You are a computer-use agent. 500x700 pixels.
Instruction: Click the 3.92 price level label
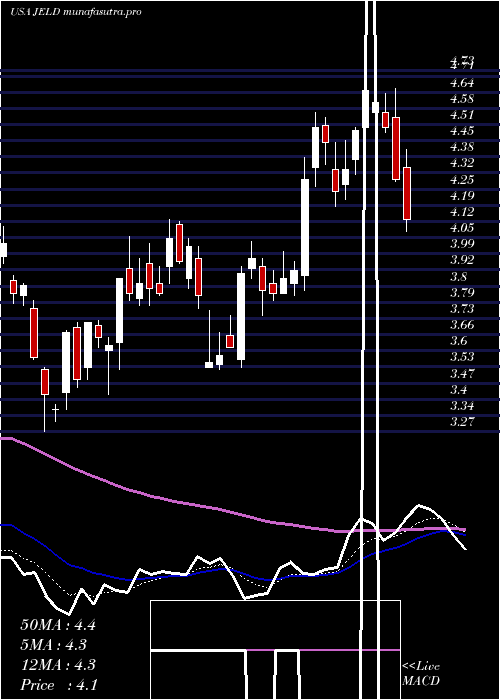[x=462, y=260]
